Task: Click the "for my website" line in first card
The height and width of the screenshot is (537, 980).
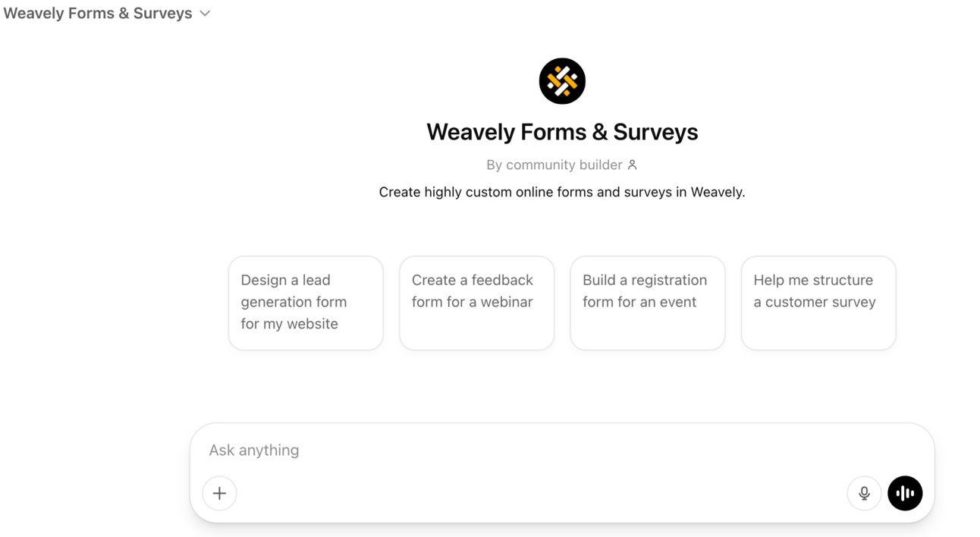Action: coord(289,324)
